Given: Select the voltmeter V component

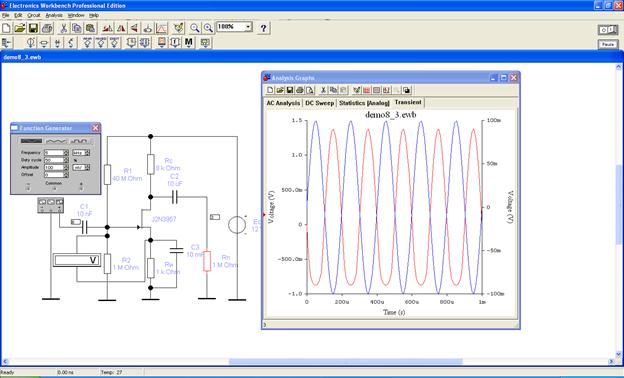Looking at the screenshot, I should point(77,260).
